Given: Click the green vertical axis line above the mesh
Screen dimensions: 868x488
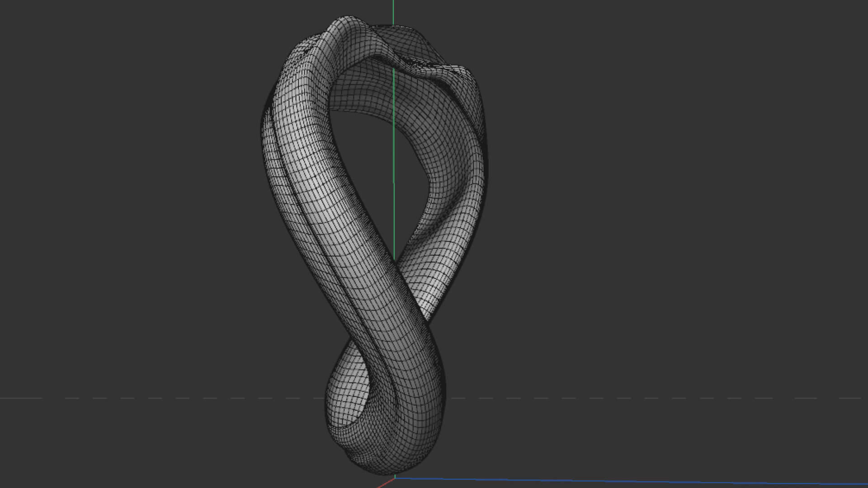Looking at the screenshot, I should [x=393, y=11].
